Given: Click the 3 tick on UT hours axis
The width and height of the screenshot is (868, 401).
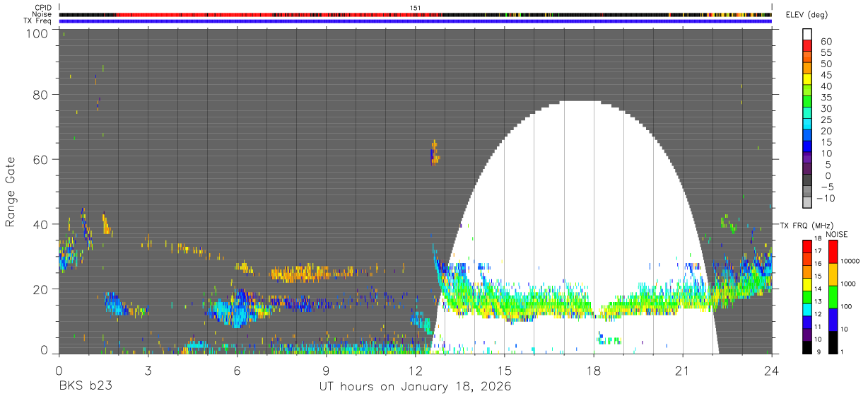Looking at the screenshot, I should click(x=148, y=369).
